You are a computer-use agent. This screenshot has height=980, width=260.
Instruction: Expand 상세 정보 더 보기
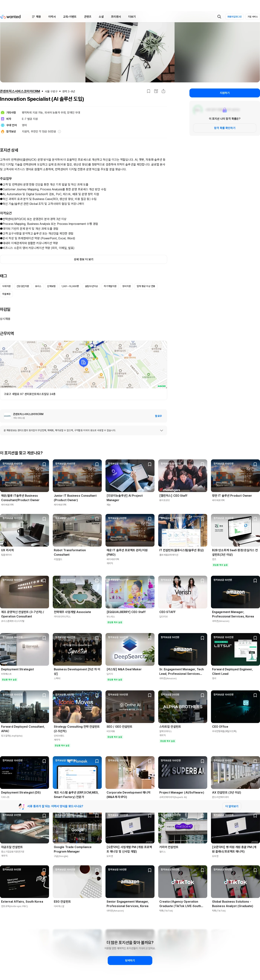point(83,259)
